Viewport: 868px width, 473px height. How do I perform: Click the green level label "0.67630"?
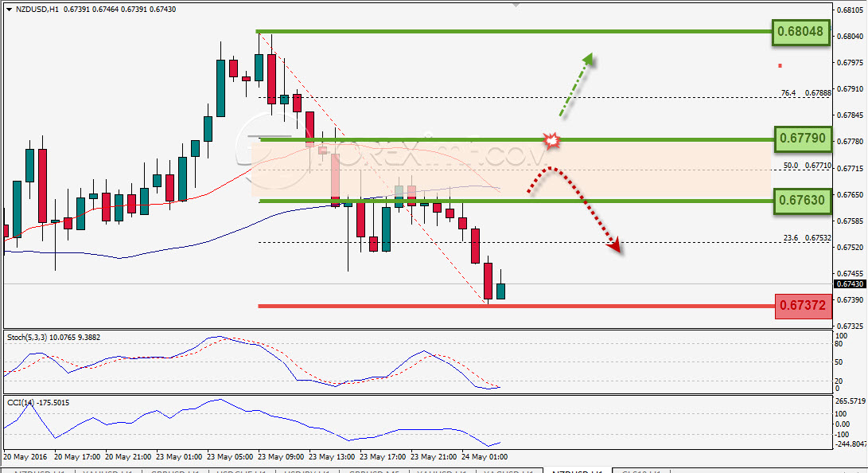(802, 200)
